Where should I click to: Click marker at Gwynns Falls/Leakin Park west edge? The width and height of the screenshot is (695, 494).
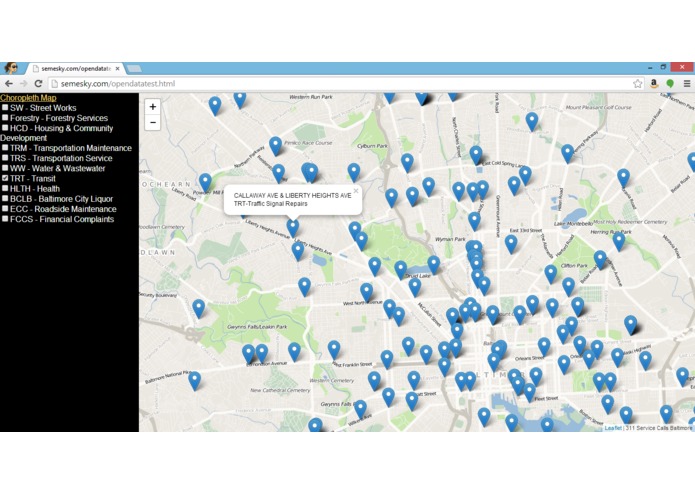(199, 308)
